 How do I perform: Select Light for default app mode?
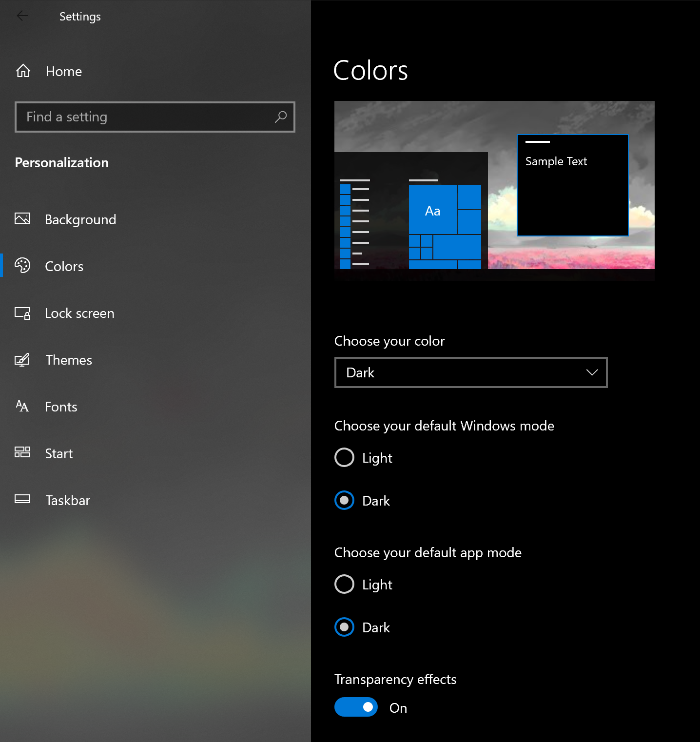click(x=344, y=584)
